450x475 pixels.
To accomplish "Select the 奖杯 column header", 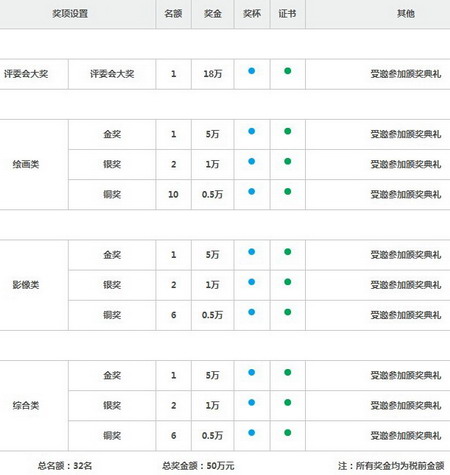I will pos(252,14).
